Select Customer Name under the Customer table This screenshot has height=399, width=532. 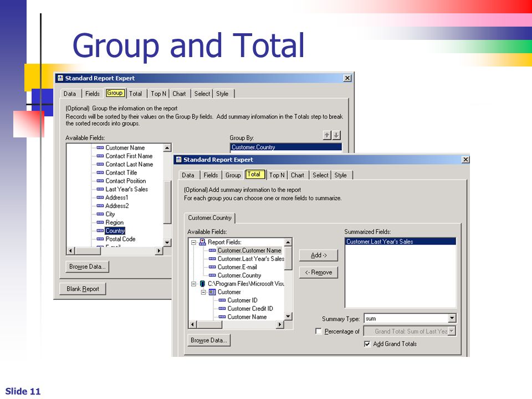pyautogui.click(x=247, y=317)
